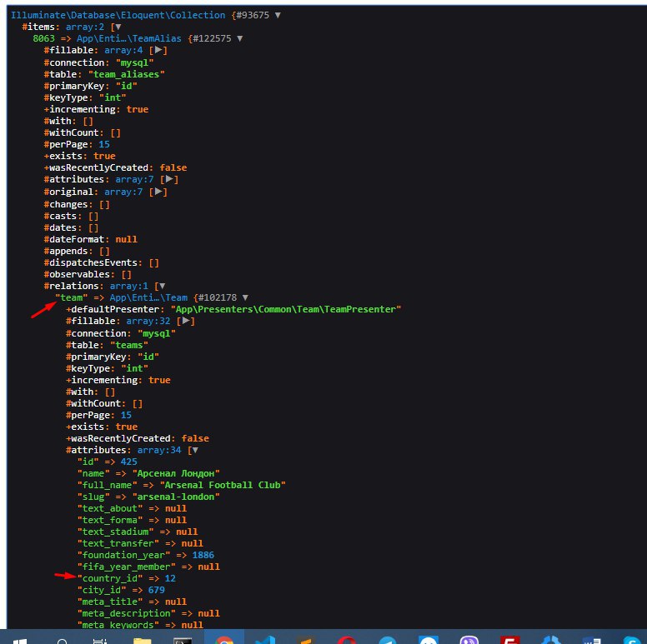This screenshot has width=647, height=644.
Task: Select the "teams" table value
Action: point(128,345)
